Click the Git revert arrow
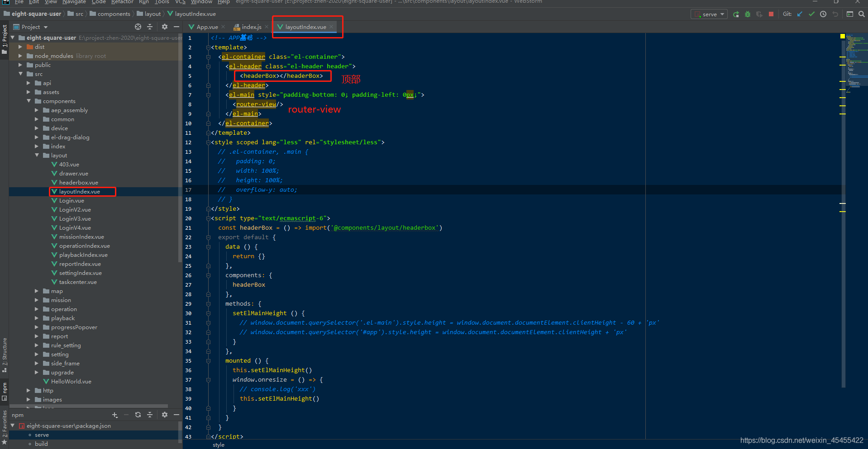868x449 pixels. pos(835,14)
